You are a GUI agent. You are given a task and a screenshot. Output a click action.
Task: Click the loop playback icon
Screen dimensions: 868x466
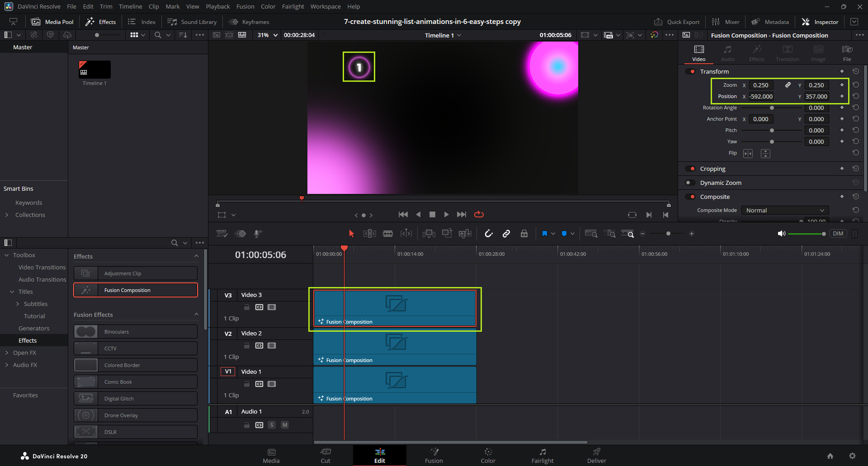479,215
